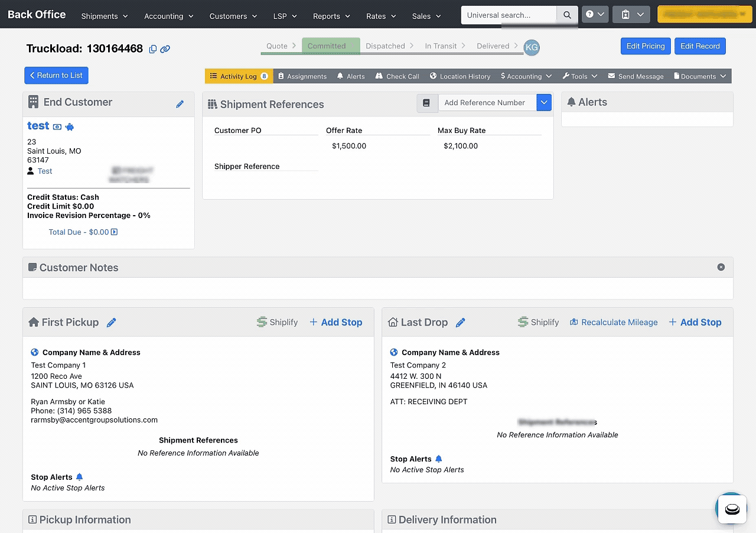Click the Universal search input field
This screenshot has height=533, width=756.
(509, 15)
